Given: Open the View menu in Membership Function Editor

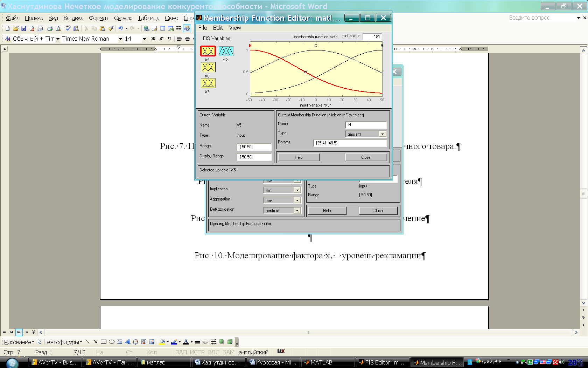Looking at the screenshot, I should 235,28.
